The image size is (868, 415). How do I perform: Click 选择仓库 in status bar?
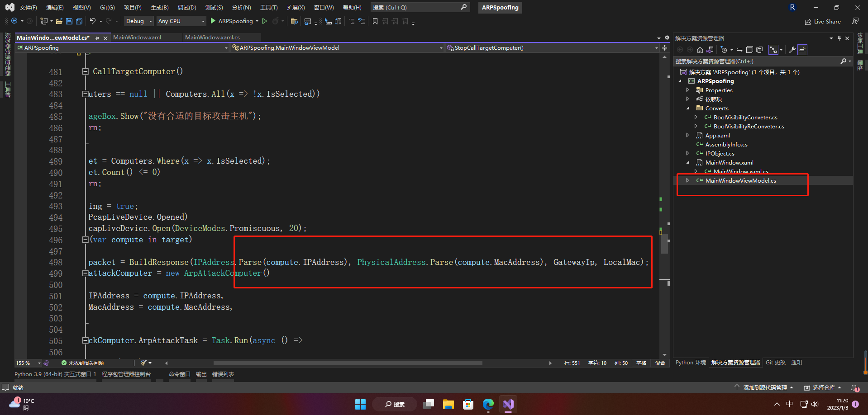coord(822,388)
